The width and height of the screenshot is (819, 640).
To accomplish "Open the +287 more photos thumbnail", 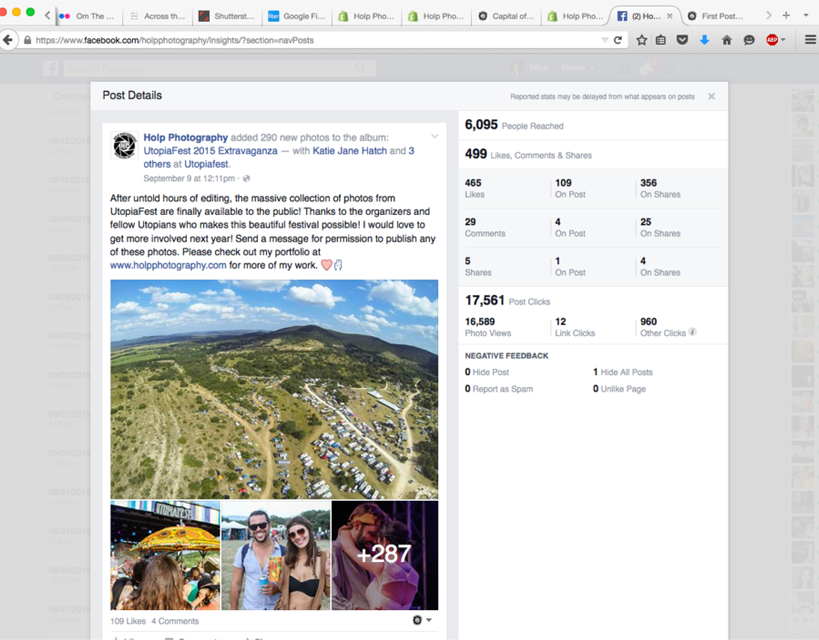I will [x=385, y=555].
